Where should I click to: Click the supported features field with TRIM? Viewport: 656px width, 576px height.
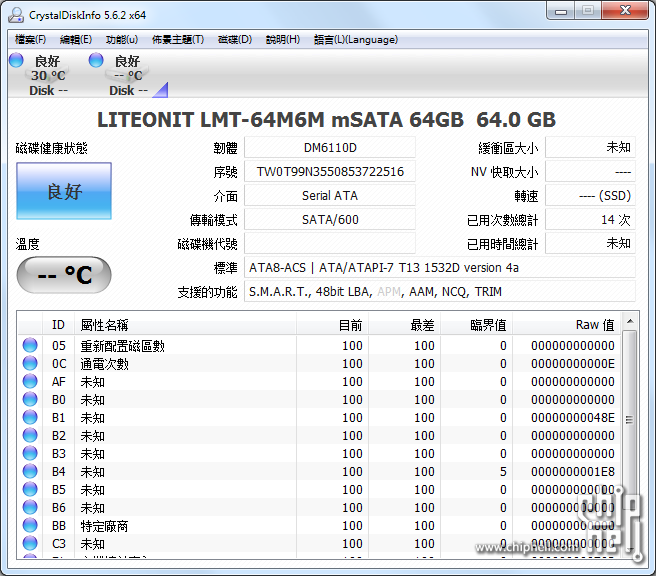tap(440, 292)
